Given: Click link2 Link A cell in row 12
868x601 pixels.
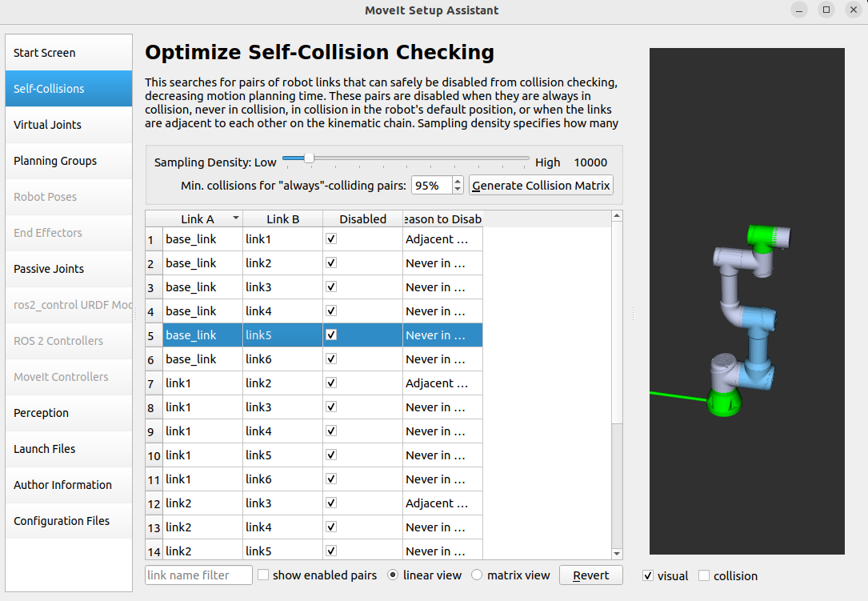Looking at the screenshot, I should pyautogui.click(x=202, y=503).
